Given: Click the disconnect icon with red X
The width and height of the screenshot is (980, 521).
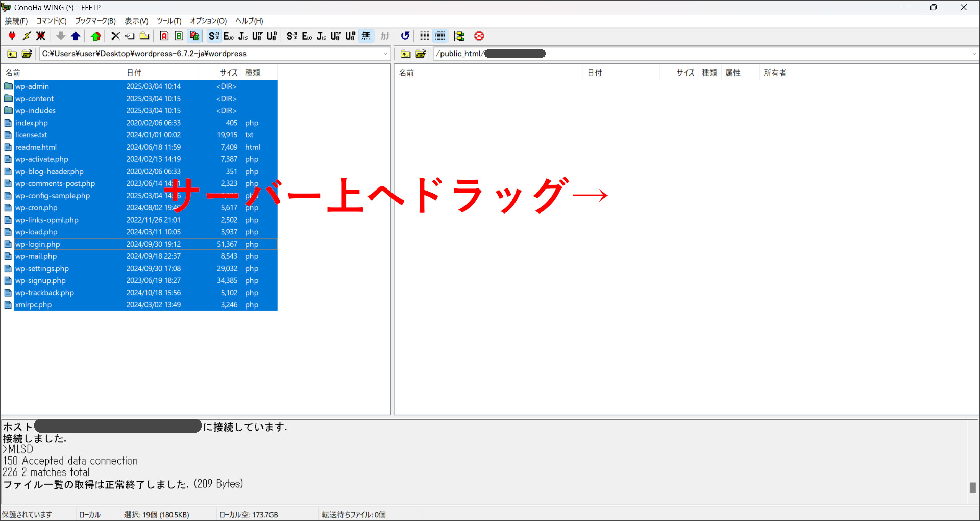Looking at the screenshot, I should point(41,36).
